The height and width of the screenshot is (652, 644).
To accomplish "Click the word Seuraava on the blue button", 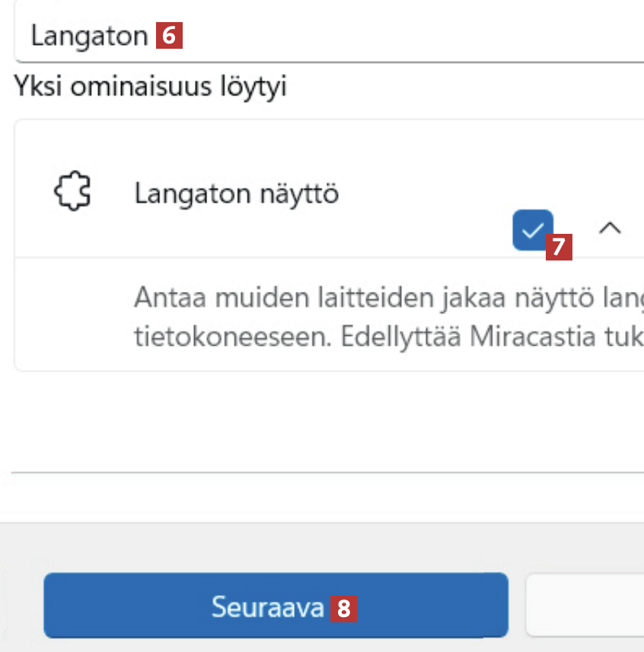I will point(268,606).
